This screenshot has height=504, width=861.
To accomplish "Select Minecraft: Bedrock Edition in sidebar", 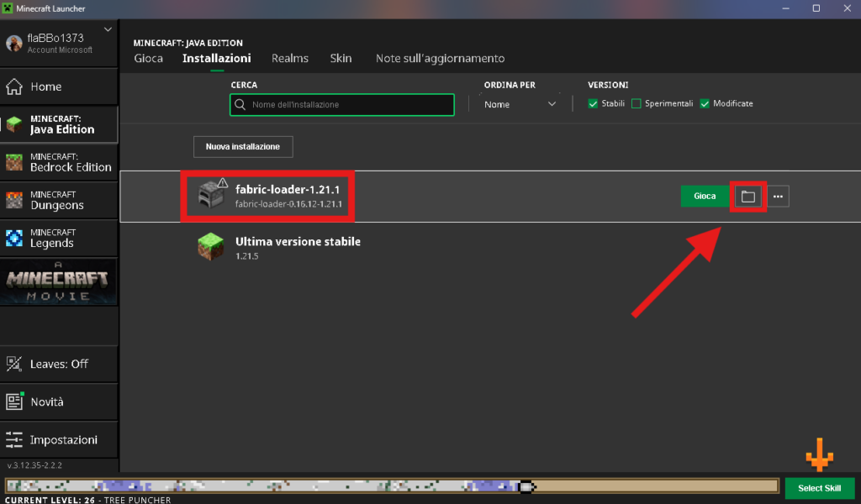I will [59, 162].
